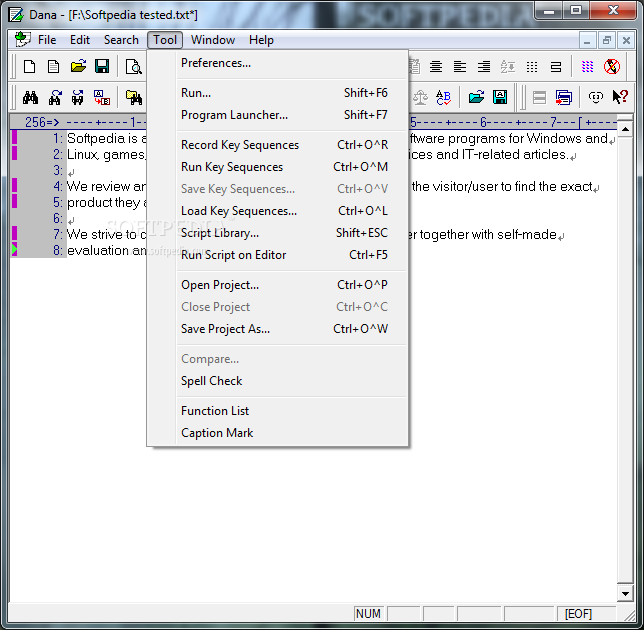
Task: Click the lined document icon
Action: [53, 67]
